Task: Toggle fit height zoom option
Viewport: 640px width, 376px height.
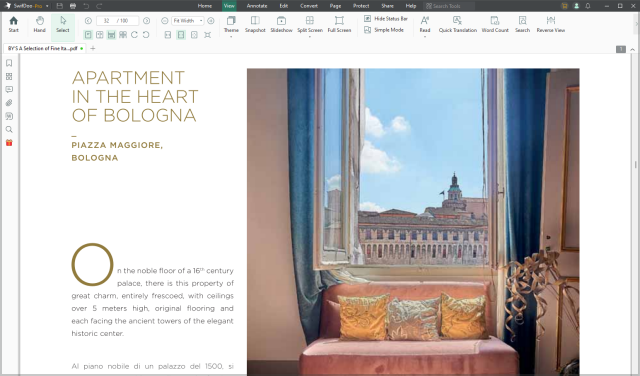Action: (168, 35)
